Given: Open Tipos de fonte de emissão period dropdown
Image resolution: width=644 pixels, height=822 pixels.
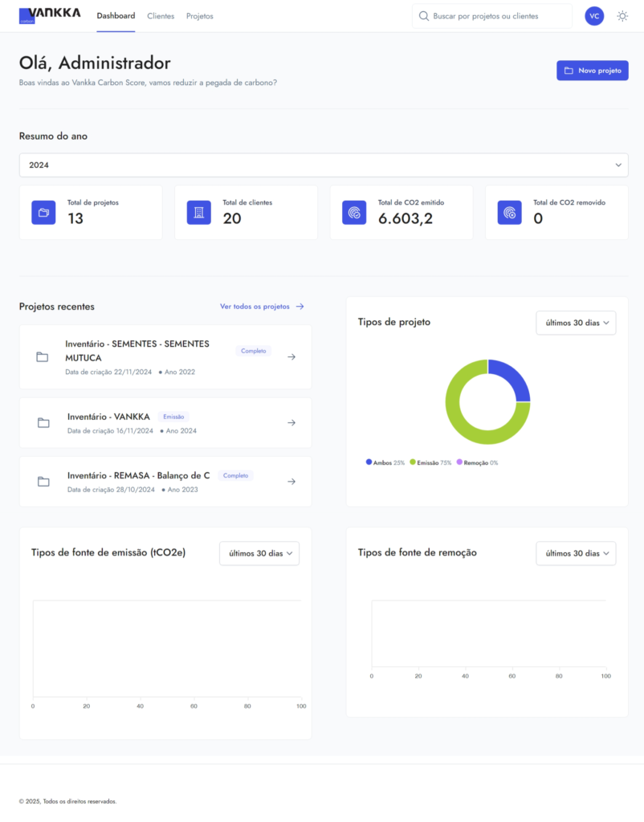Looking at the screenshot, I should [x=259, y=553].
